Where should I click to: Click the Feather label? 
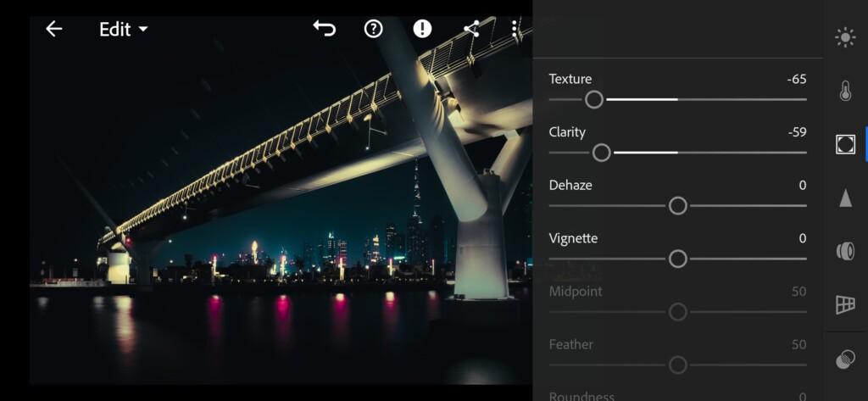[570, 344]
